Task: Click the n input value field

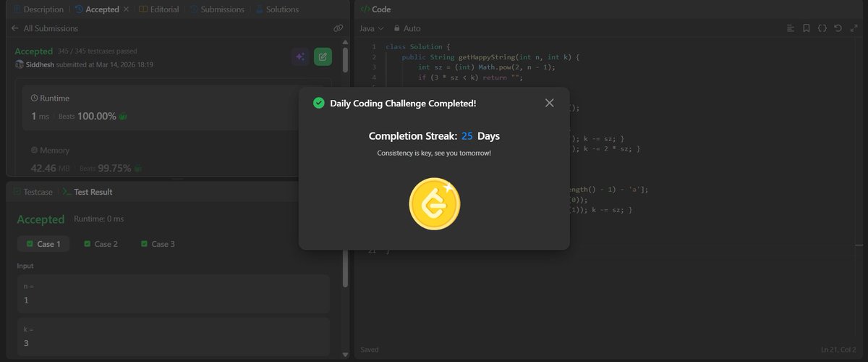Action: (174, 293)
